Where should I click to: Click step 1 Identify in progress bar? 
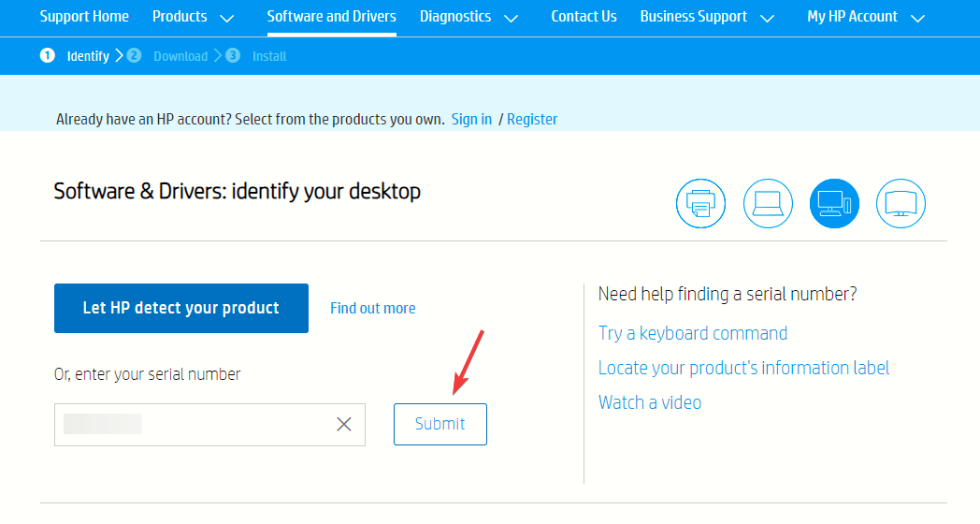(75, 56)
